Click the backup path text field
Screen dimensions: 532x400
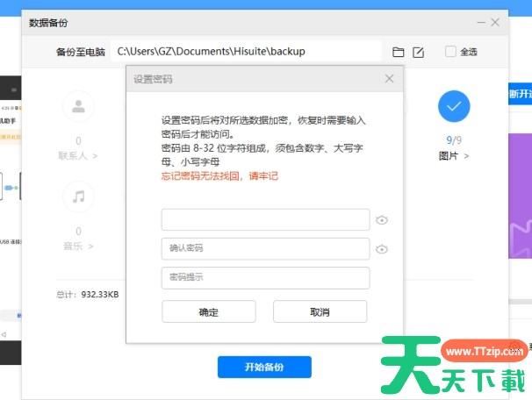(x=246, y=51)
